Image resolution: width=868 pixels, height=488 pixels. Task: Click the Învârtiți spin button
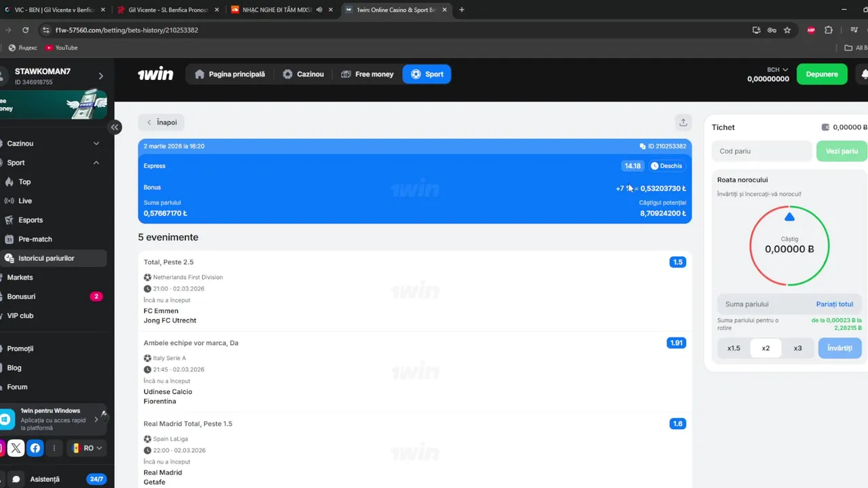pos(840,348)
